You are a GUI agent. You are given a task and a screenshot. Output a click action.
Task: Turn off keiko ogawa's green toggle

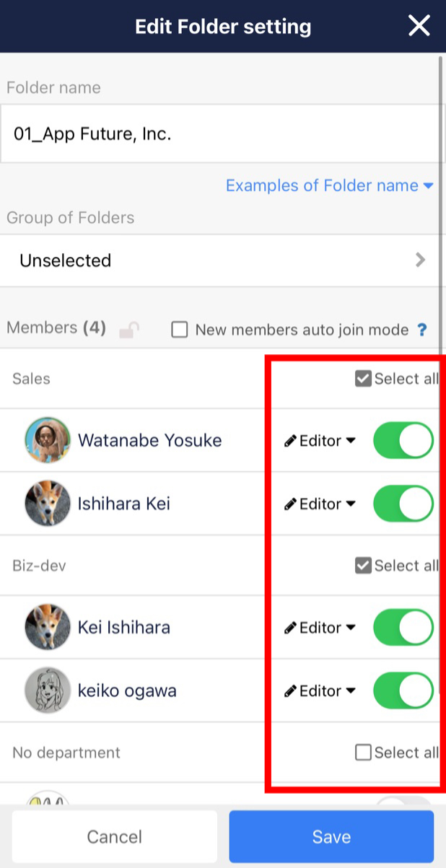pos(403,691)
